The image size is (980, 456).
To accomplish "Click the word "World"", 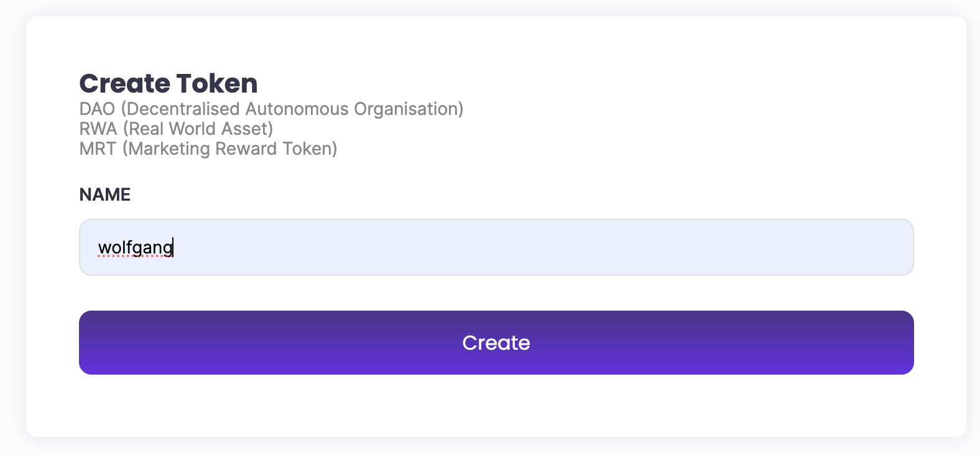I will click(x=192, y=129).
